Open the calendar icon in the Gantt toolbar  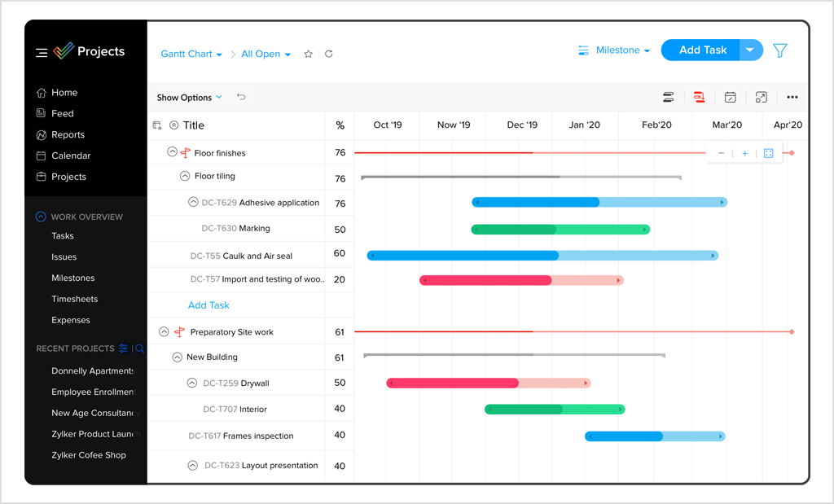[x=731, y=97]
